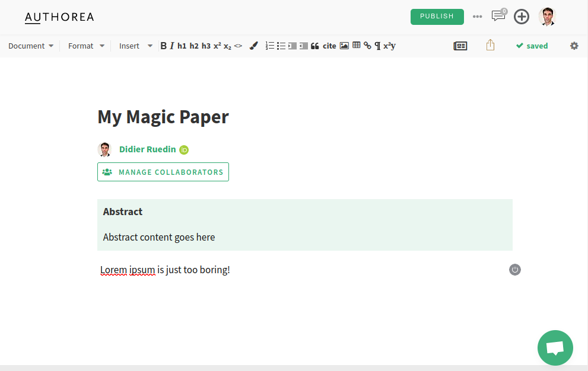Toggle bold formatting in the toolbar

[x=164, y=46]
